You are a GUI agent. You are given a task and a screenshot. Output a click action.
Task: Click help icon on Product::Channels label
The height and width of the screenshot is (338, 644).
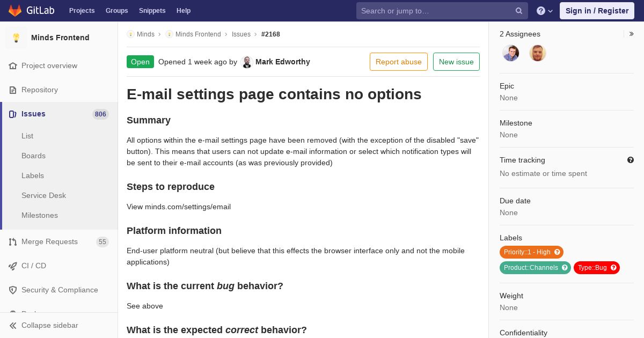tap(565, 268)
